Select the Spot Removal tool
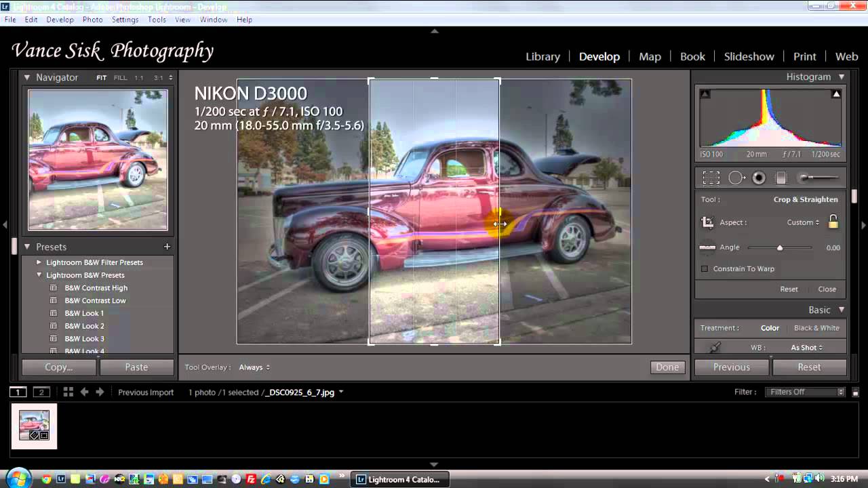 (x=736, y=178)
